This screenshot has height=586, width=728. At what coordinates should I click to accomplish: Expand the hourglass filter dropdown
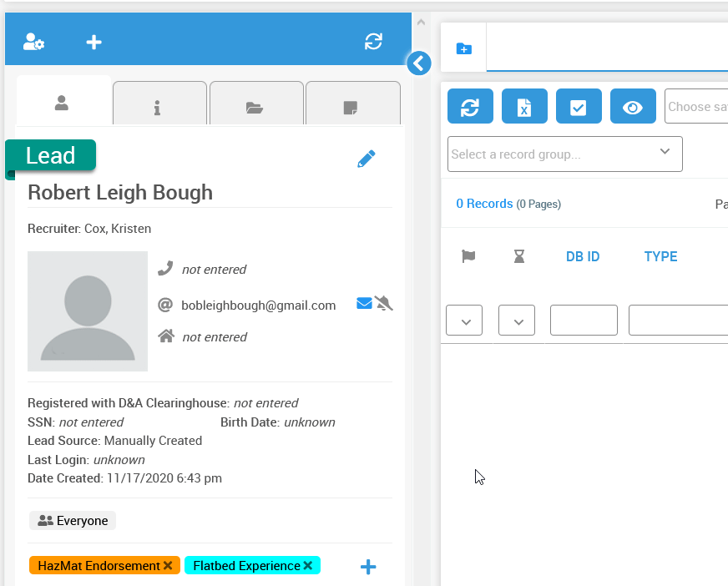coord(517,321)
